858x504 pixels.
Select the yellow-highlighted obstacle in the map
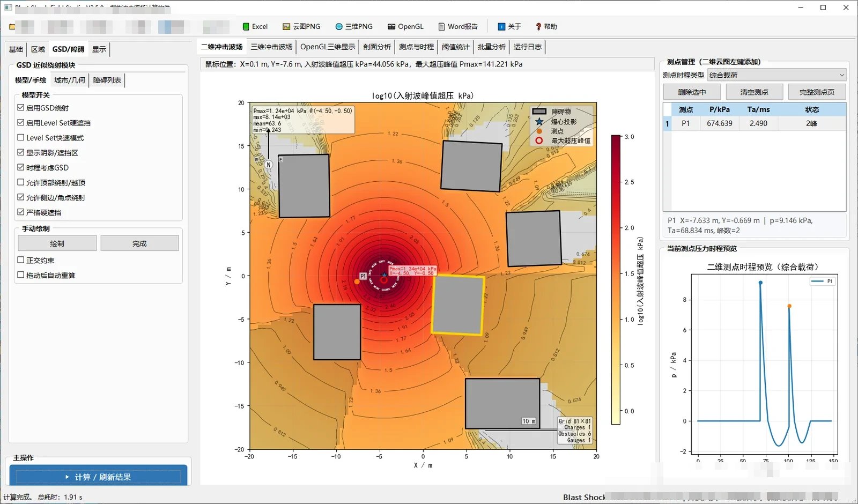pos(458,305)
